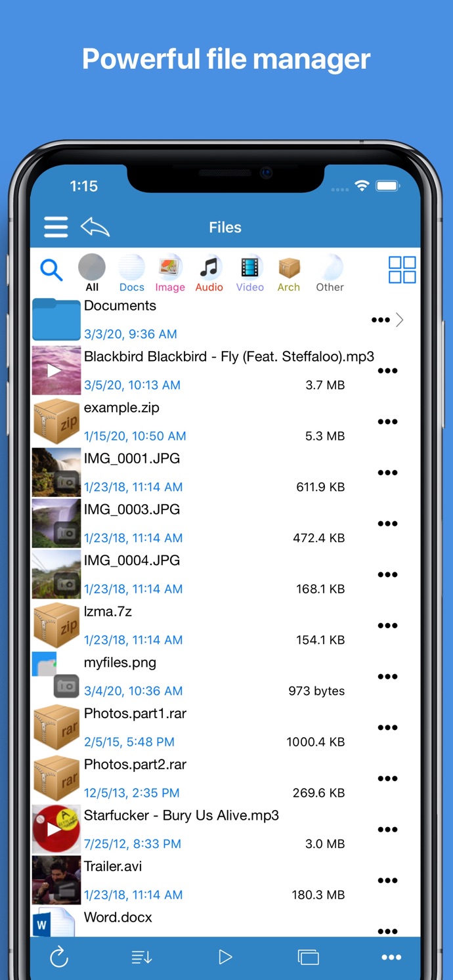Open the hamburger menu
This screenshot has width=453, height=980.
point(56,227)
